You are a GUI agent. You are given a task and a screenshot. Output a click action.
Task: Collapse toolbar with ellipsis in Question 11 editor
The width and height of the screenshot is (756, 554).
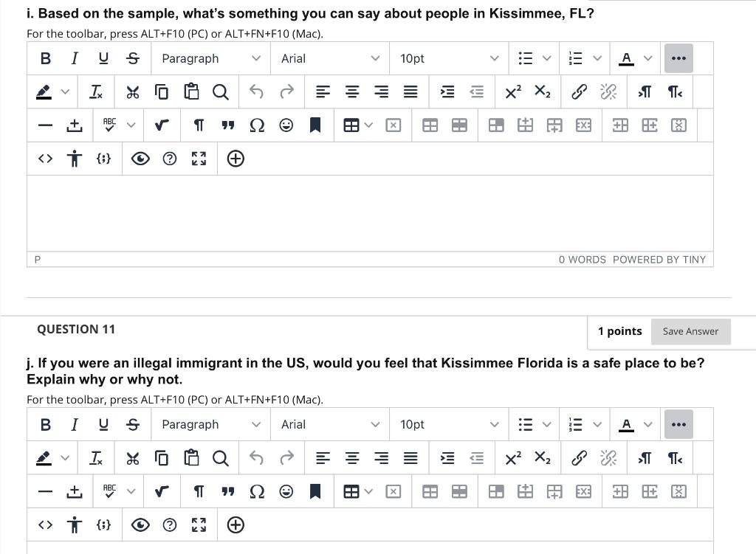(678, 424)
